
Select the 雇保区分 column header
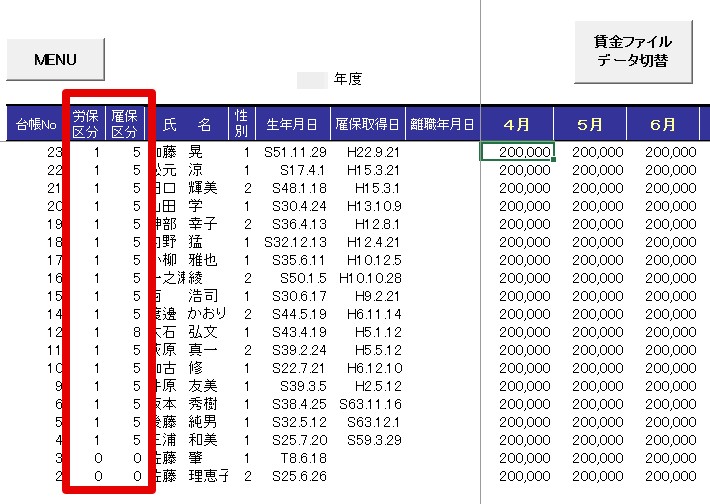pyautogui.click(x=125, y=124)
